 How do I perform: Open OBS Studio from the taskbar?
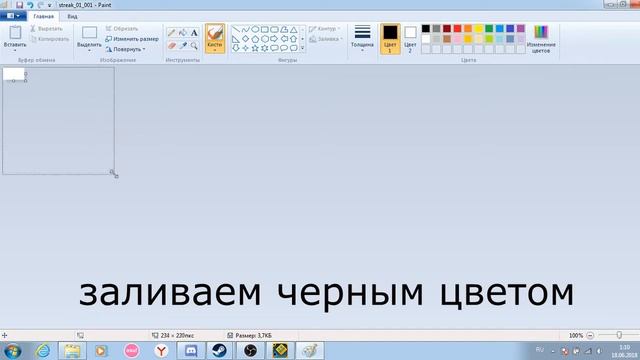[250, 351]
